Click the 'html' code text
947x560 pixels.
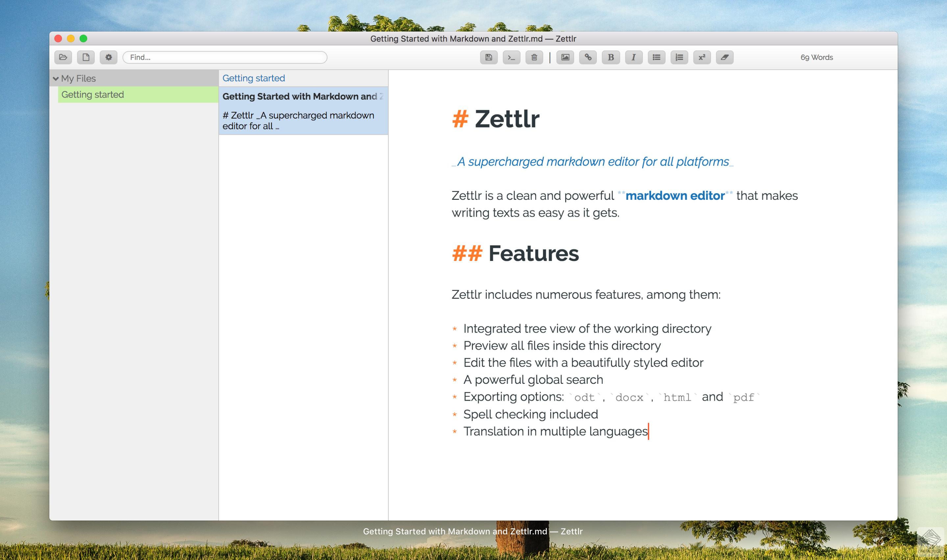click(677, 397)
